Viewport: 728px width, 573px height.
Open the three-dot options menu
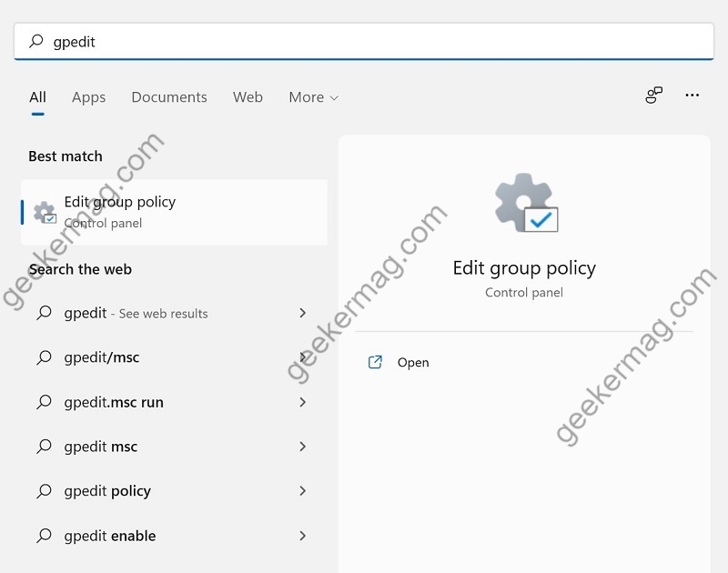click(692, 95)
